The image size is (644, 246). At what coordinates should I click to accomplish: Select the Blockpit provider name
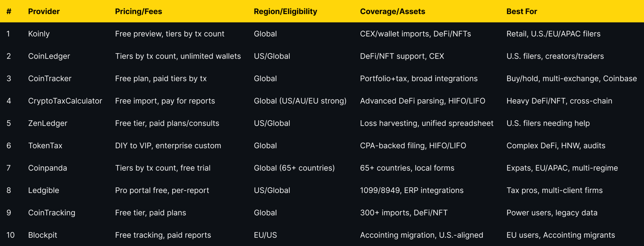tap(43, 235)
